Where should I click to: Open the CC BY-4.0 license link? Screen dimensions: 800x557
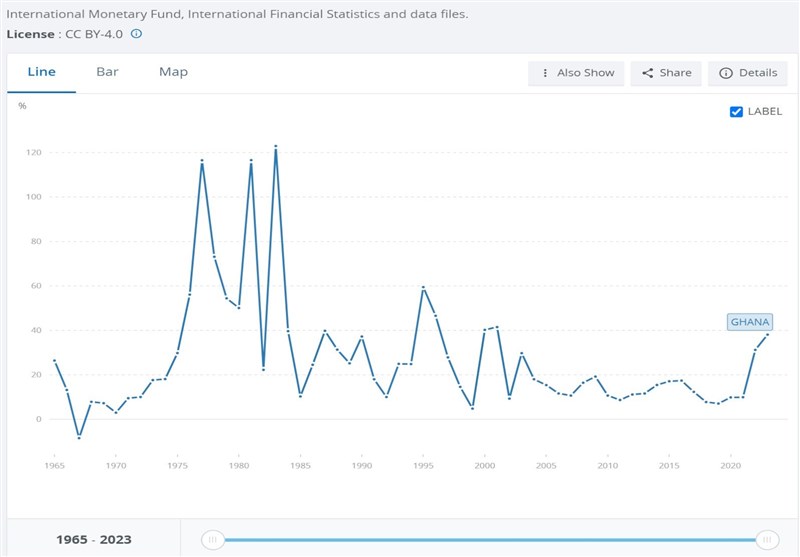tap(94, 33)
